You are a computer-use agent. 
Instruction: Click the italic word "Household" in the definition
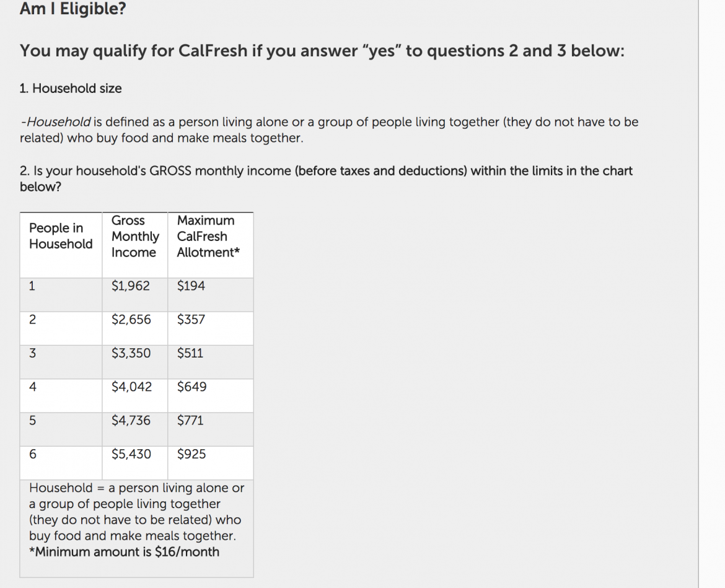click(59, 122)
